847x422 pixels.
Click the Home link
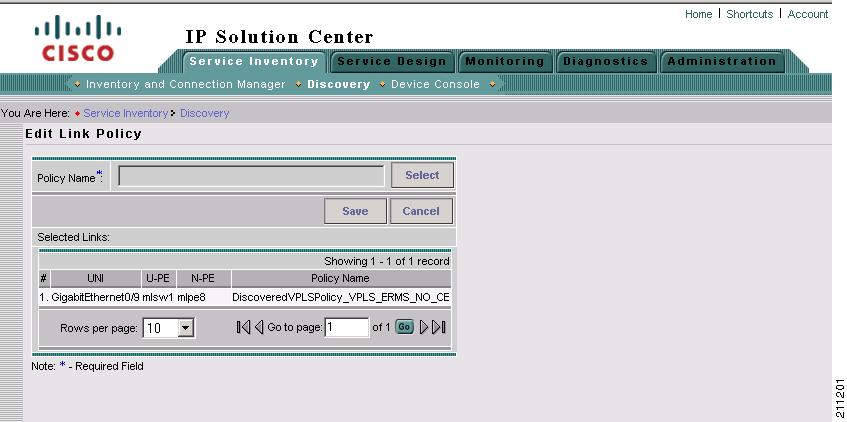click(698, 14)
